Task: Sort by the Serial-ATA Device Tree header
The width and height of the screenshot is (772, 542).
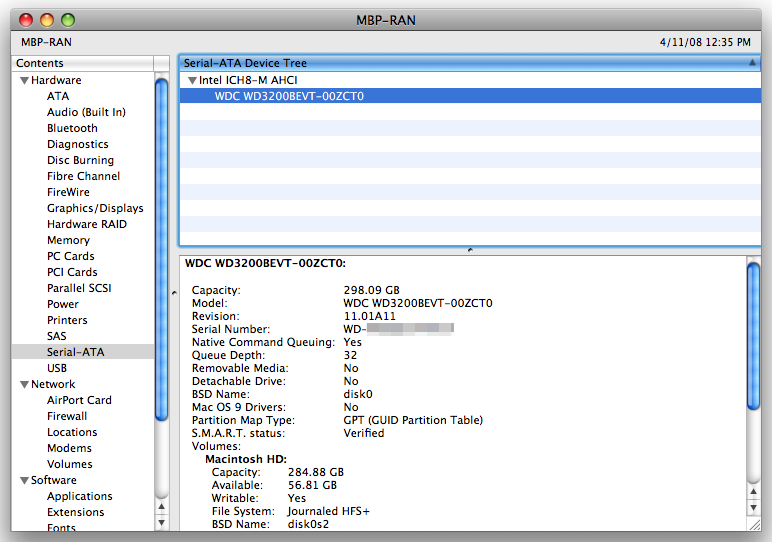Action: 470,63
